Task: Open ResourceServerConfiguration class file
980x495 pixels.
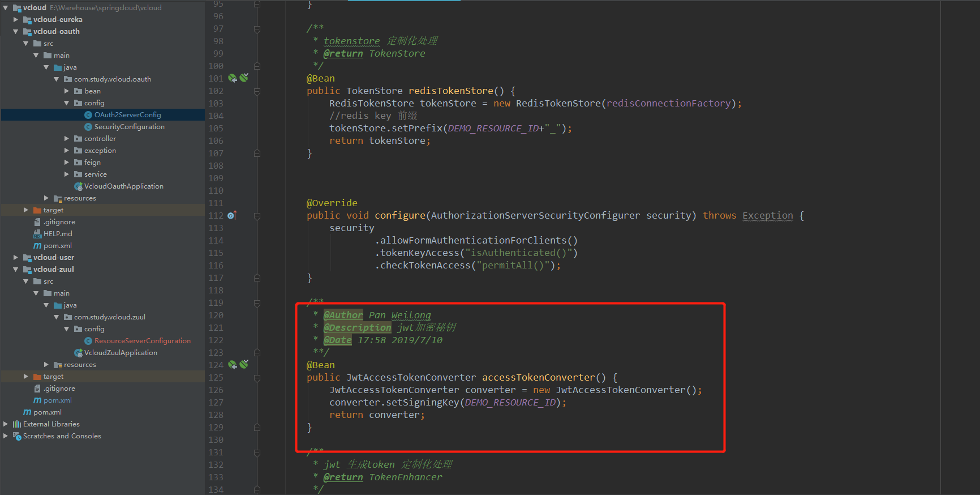Action: coord(143,341)
